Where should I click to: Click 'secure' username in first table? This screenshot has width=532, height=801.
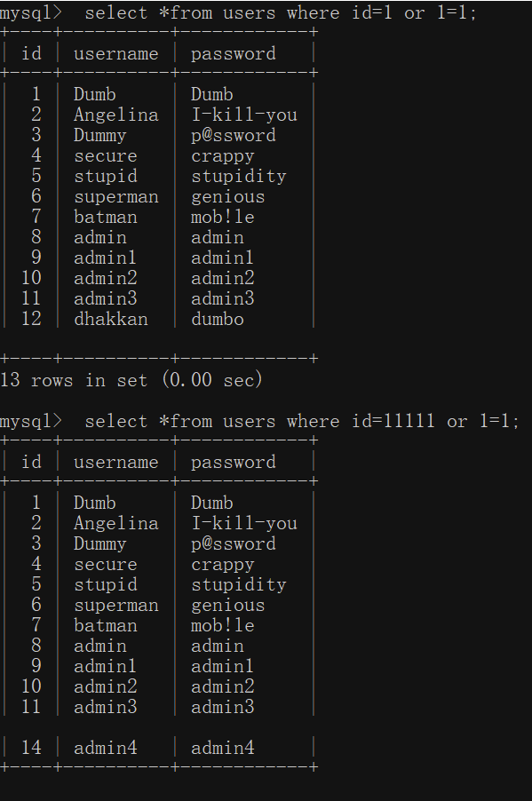(106, 156)
